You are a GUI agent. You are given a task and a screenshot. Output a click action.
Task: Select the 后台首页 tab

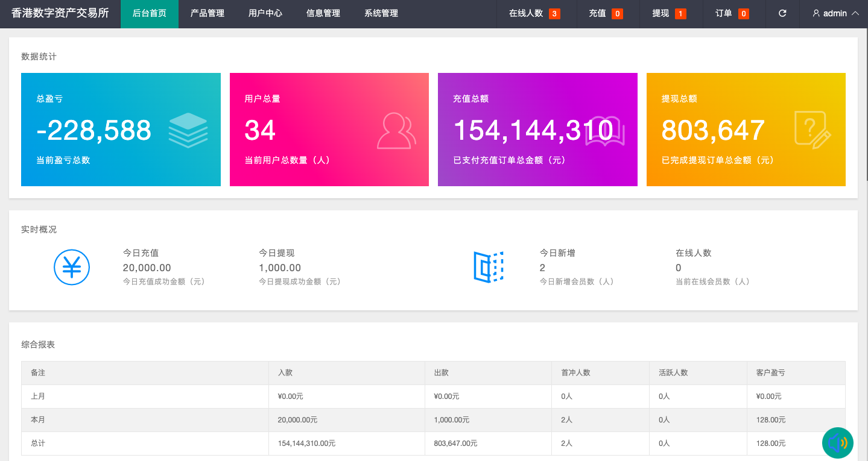click(x=149, y=13)
